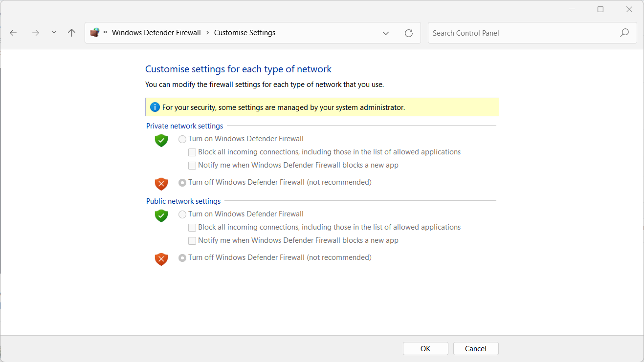
Task: Check Block all incoming connections for private networks
Action: tap(192, 152)
